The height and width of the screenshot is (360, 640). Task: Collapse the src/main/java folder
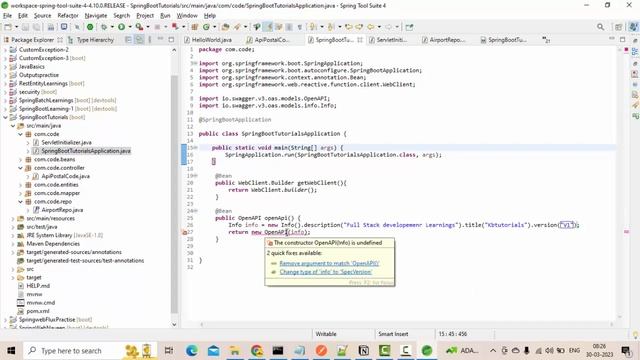[13, 126]
